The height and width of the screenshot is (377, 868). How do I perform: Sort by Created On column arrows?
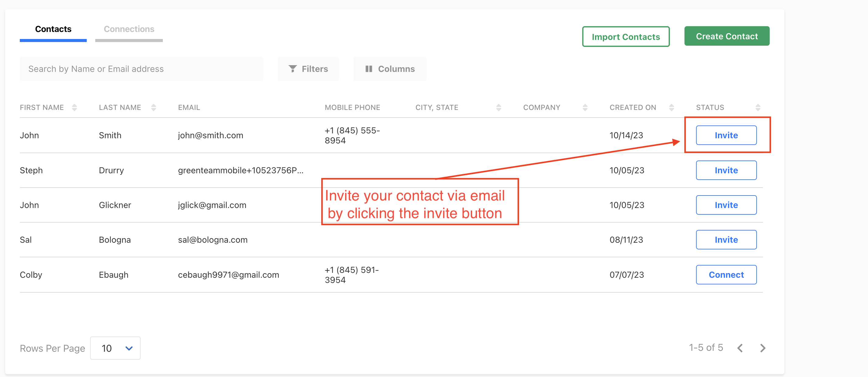tap(671, 107)
